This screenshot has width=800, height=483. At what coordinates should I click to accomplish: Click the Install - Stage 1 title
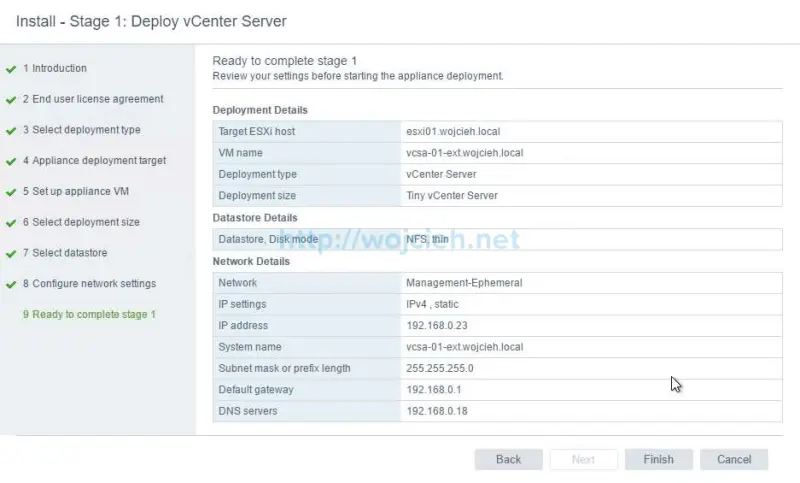(151, 21)
